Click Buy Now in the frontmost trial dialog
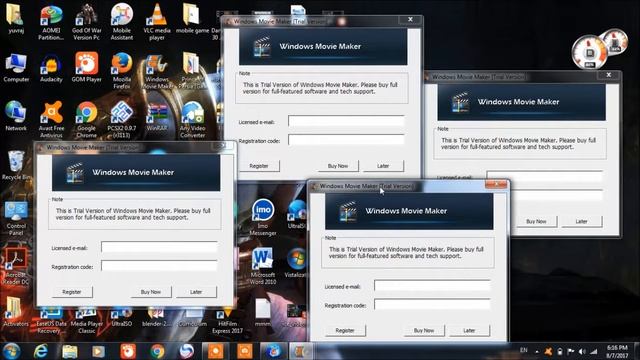The image size is (640, 360). (424, 331)
